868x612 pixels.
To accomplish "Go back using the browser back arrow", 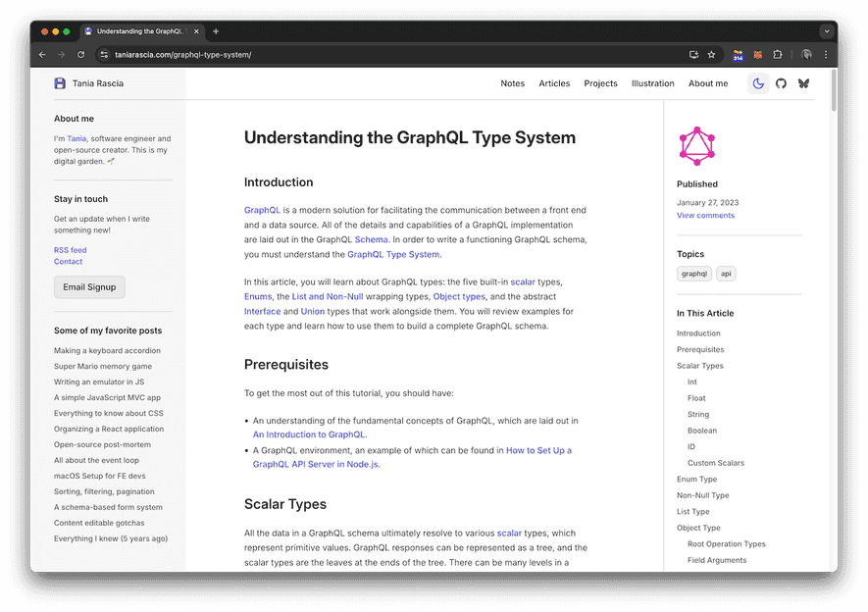I will [40, 54].
